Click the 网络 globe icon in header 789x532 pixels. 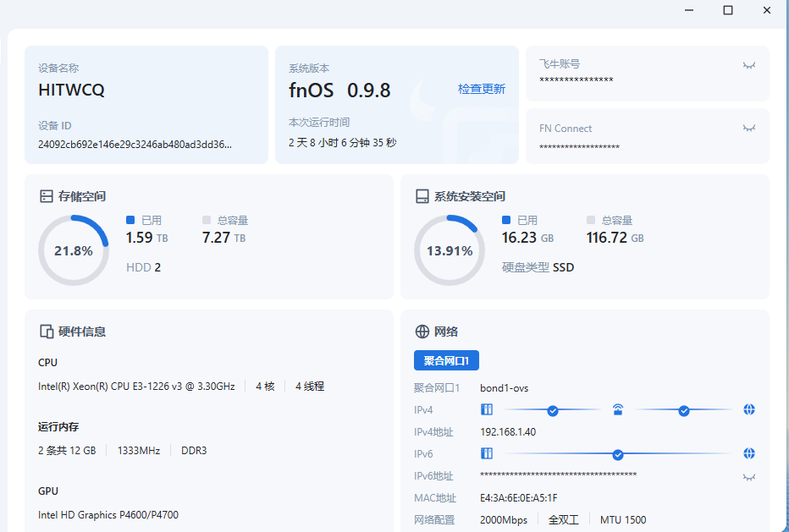point(422,332)
